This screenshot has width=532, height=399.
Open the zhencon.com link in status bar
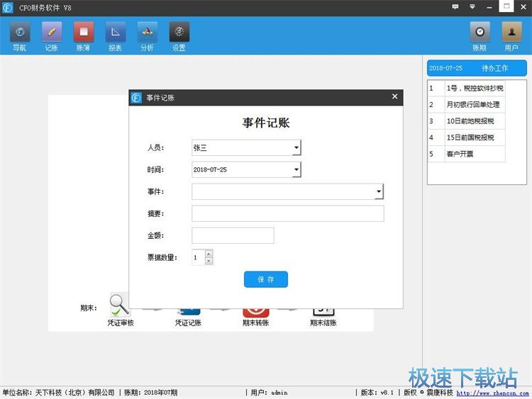tap(493, 393)
